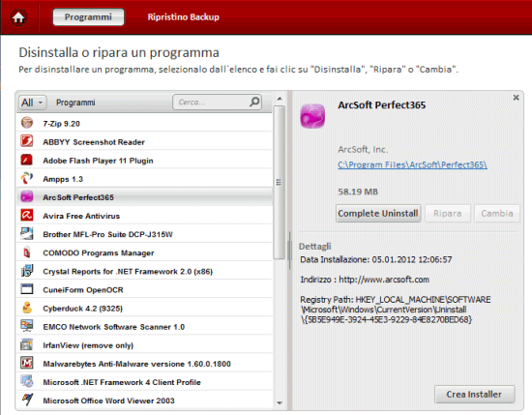
Task: Select Avira Free Antivirus entry
Action: [81, 216]
